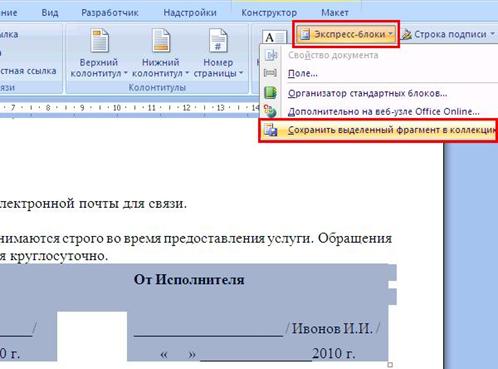Choose Сохранить выделенный фрагмент в коллекцию

[x=379, y=130]
